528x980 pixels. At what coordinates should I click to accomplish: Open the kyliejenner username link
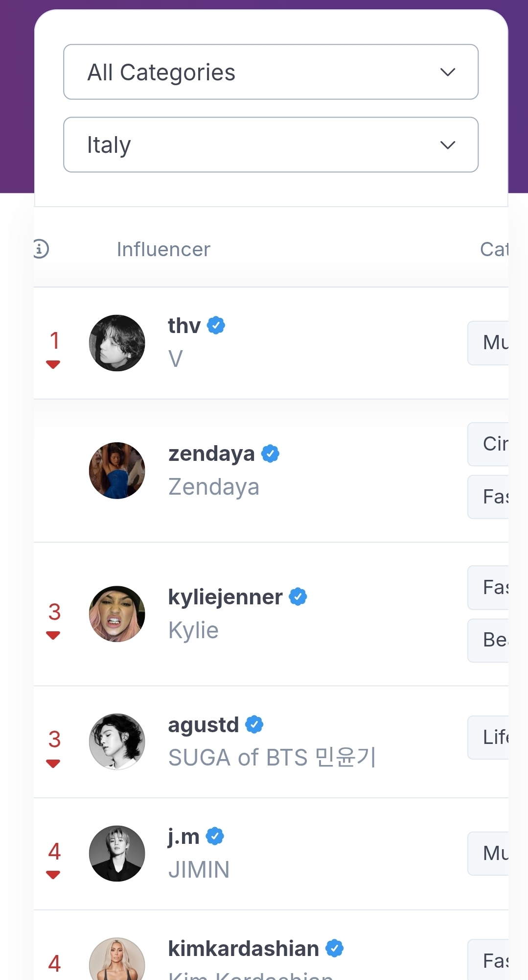coord(226,597)
